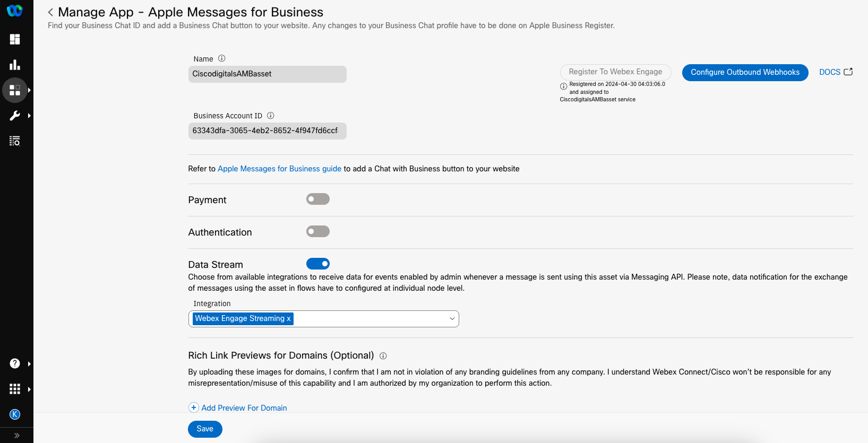Click 'Manage App - Apple Messages for Business' title
The image size is (868, 443).
(x=191, y=12)
